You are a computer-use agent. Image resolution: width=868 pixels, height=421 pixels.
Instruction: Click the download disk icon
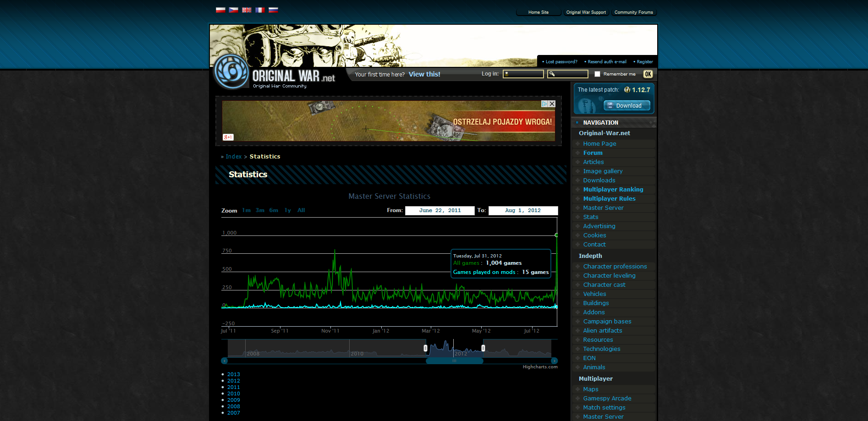(x=610, y=105)
